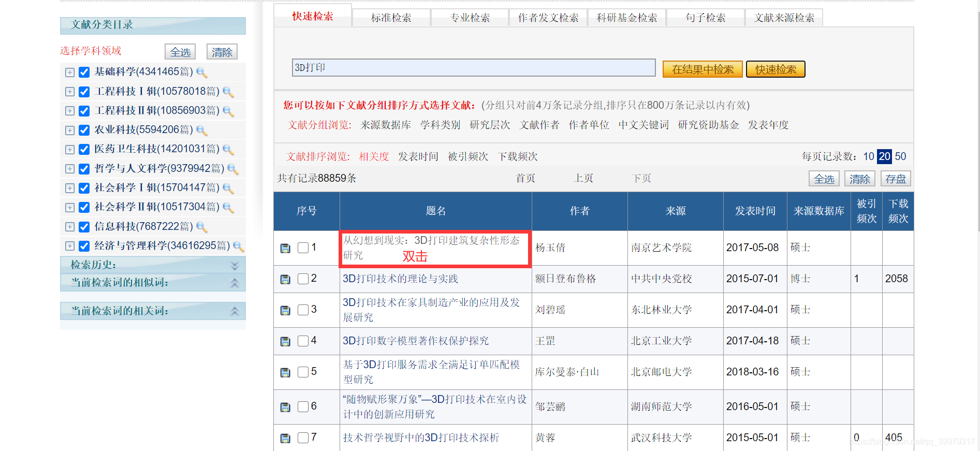Click magnifier icon beside 经济与管理科学
The image size is (980, 451).
(239, 246)
